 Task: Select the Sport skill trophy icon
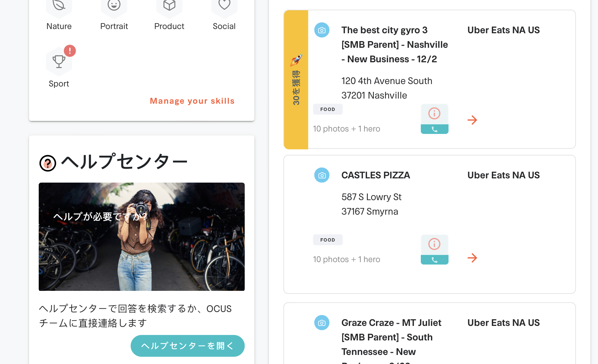59,61
